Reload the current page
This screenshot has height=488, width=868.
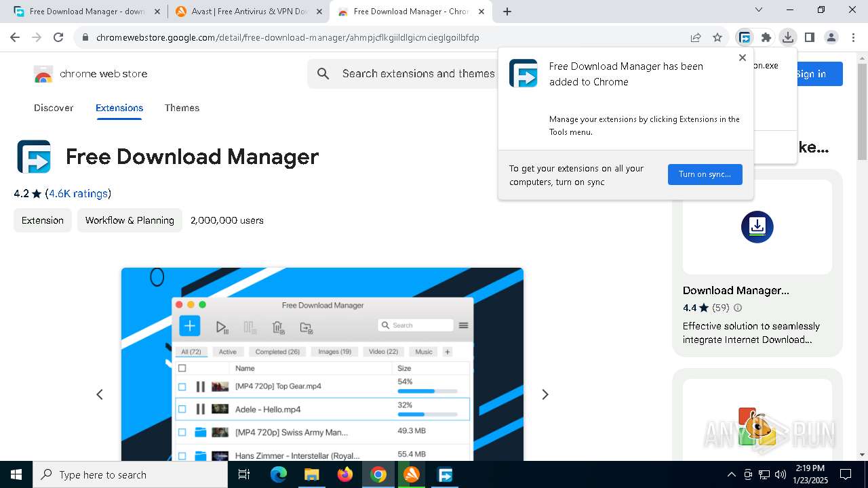tap(58, 37)
